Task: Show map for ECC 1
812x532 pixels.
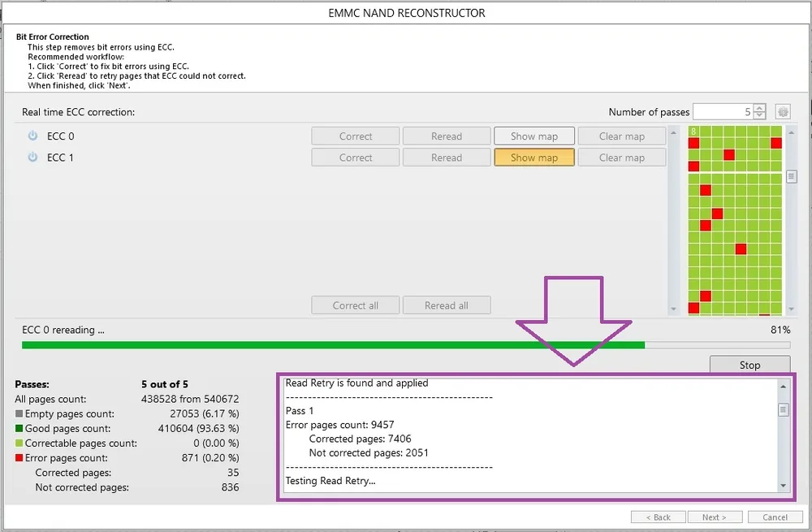Action: pyautogui.click(x=534, y=158)
